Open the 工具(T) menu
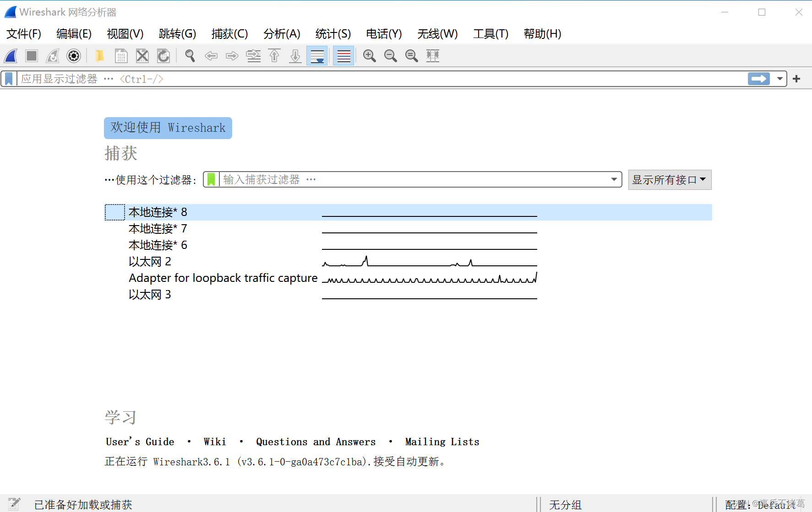Image resolution: width=812 pixels, height=512 pixels. 490,34
